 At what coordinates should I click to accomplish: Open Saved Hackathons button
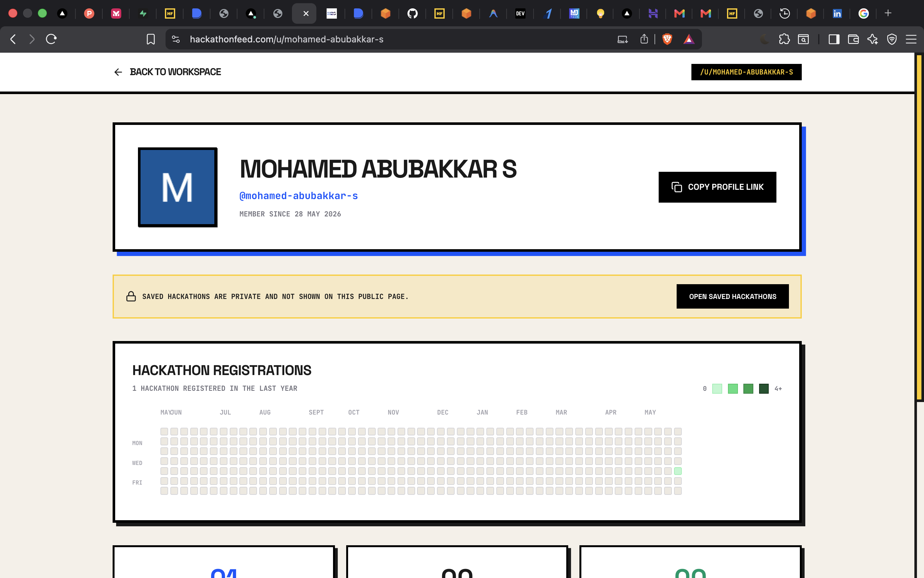[732, 296]
